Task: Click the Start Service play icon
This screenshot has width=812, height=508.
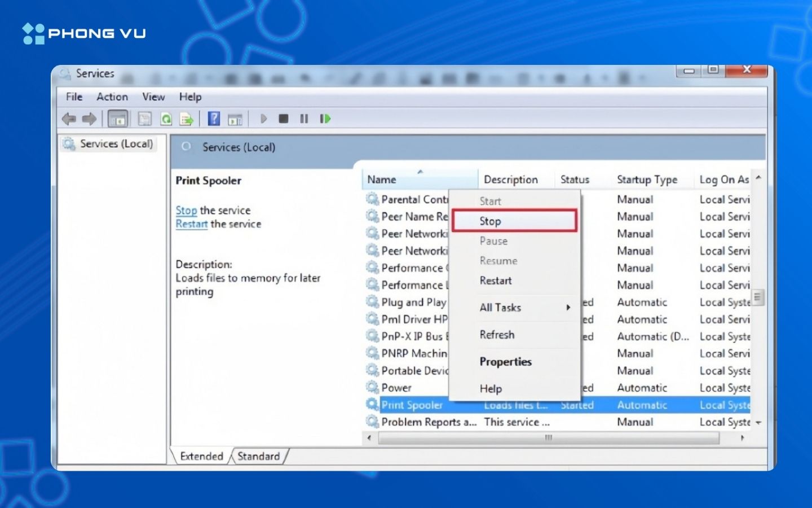Action: (263, 119)
